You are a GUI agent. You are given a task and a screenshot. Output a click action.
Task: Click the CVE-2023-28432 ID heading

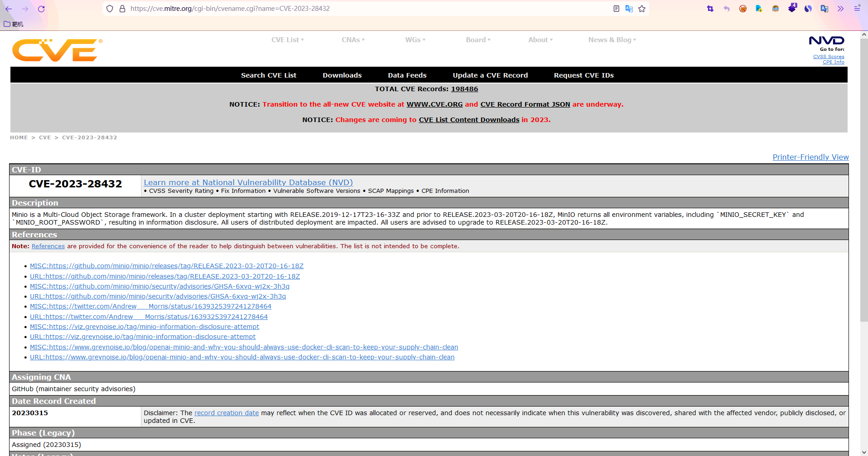pyautogui.click(x=75, y=184)
